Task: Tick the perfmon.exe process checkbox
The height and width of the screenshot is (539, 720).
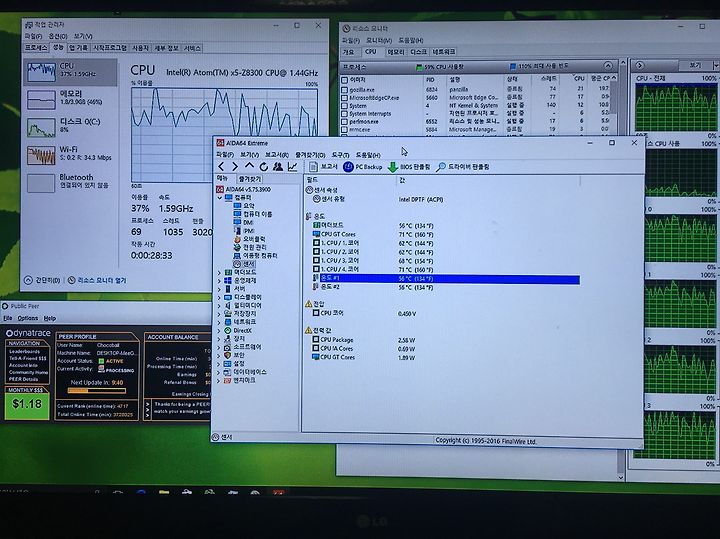Action: click(344, 122)
